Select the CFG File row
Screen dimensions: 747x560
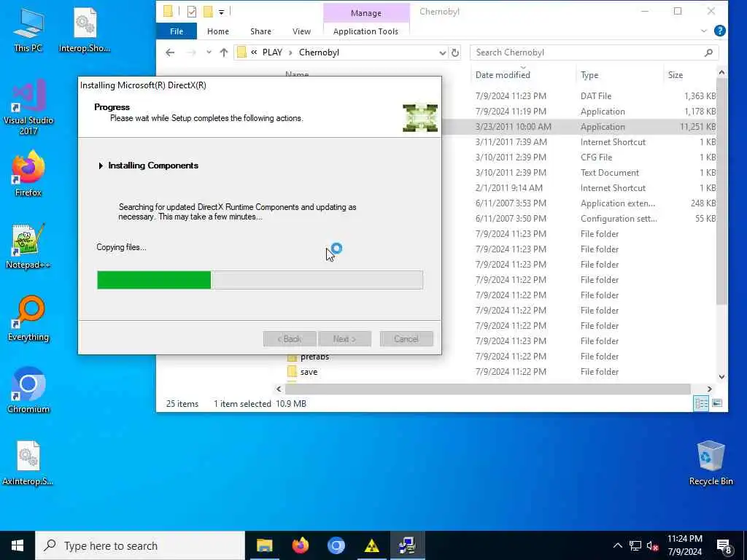pyautogui.click(x=596, y=157)
